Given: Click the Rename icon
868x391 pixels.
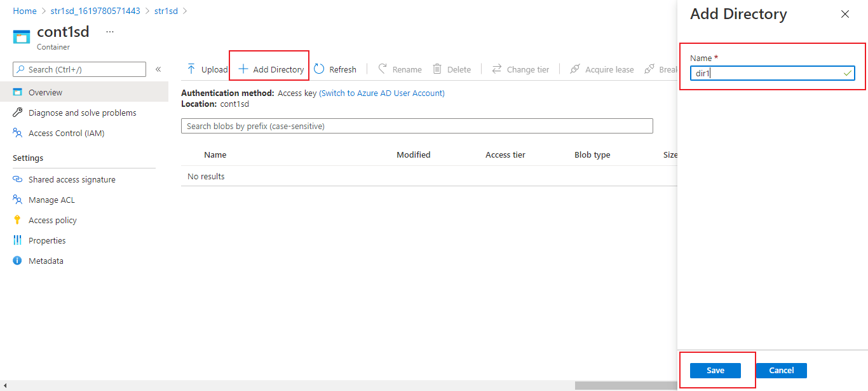Looking at the screenshot, I should pos(381,69).
